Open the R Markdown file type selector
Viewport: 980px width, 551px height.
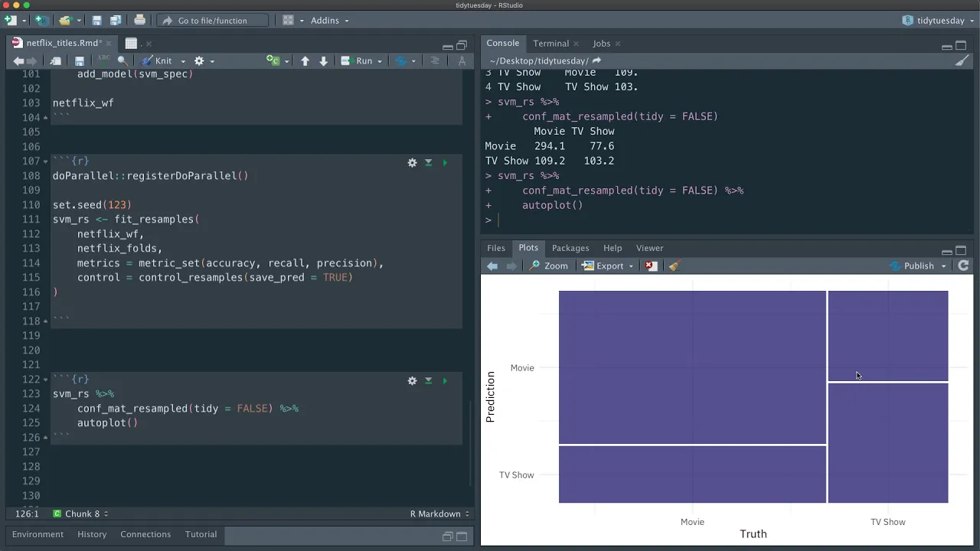click(x=439, y=514)
